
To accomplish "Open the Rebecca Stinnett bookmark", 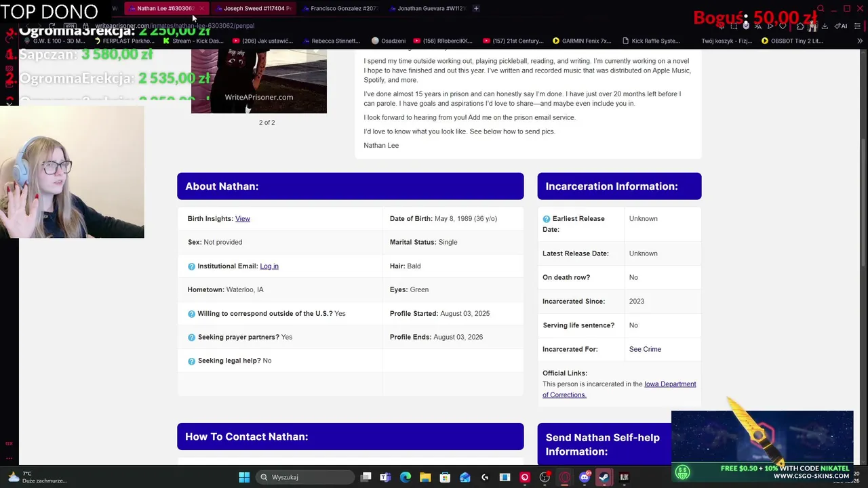I will tap(331, 41).
